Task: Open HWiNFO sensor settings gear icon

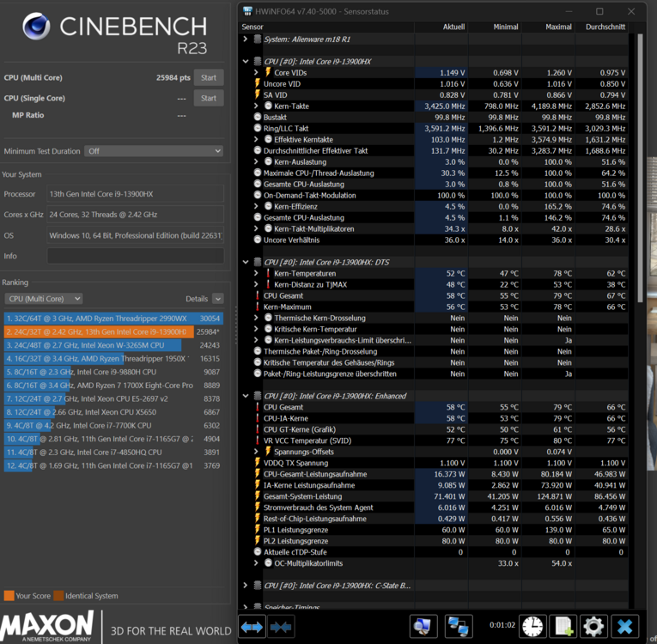Action: pos(593,626)
